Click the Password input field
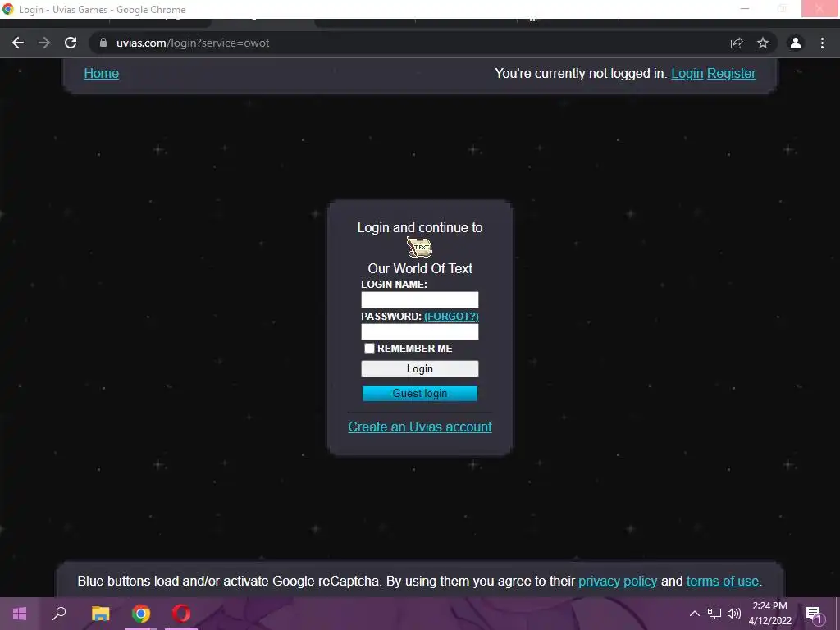 click(419, 331)
